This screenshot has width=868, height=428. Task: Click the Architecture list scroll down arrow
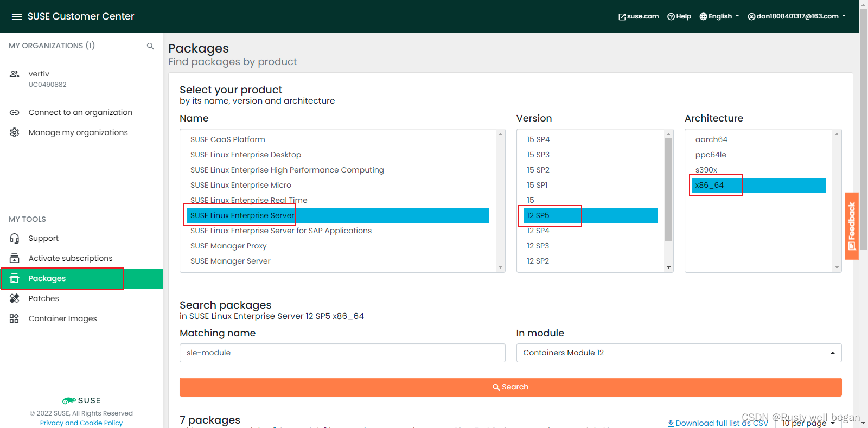click(x=837, y=267)
